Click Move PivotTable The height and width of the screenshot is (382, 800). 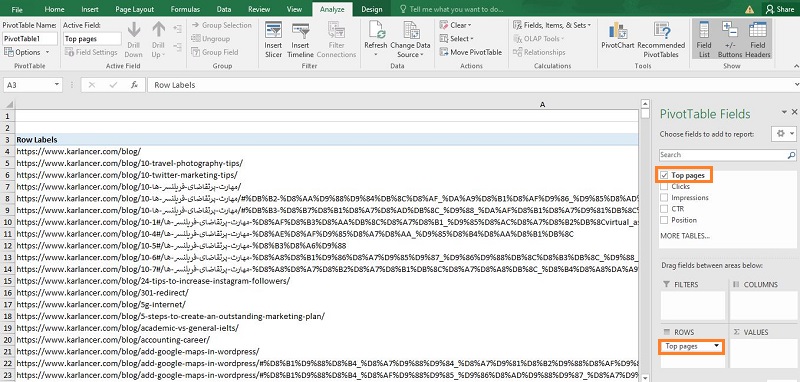pos(470,52)
